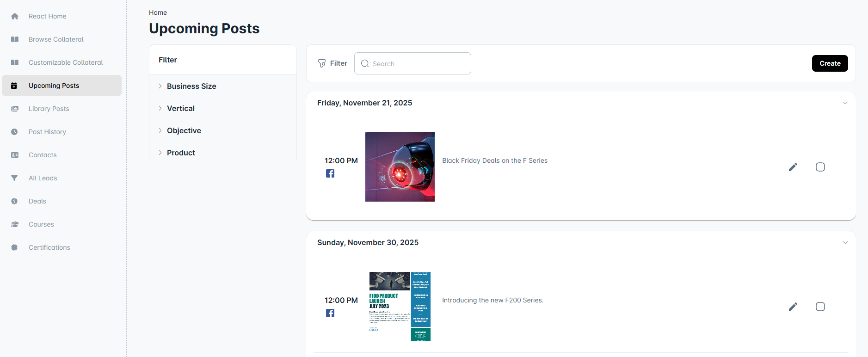Open the Black Friday camera thumbnail
The width and height of the screenshot is (868, 357).
tap(400, 167)
